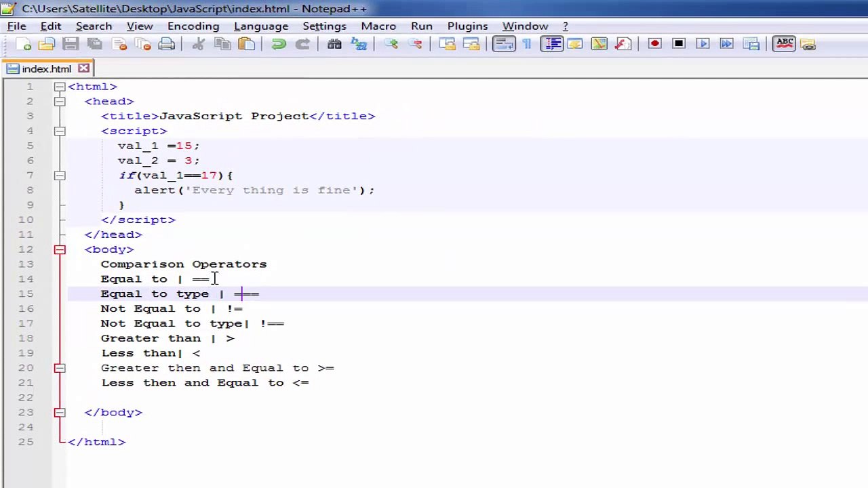The image size is (868, 488).
Task: Create a new document with the New icon
Action: [x=23, y=44]
